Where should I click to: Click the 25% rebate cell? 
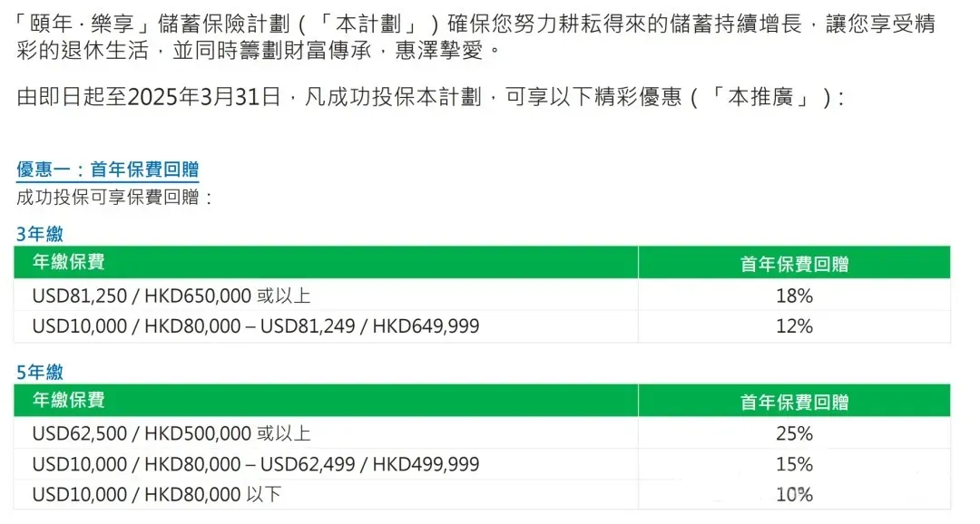(794, 432)
